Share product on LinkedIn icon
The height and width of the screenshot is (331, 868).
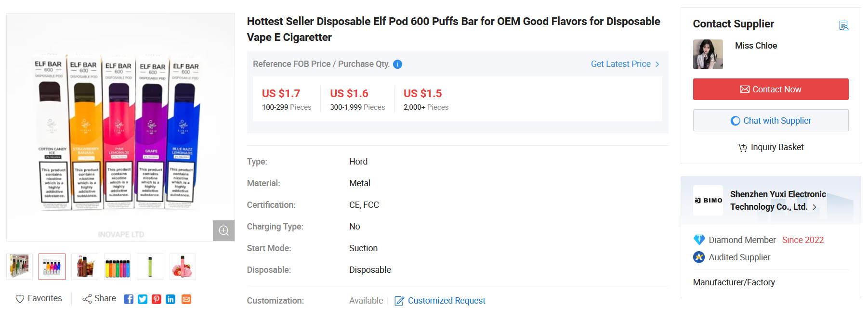171,299
